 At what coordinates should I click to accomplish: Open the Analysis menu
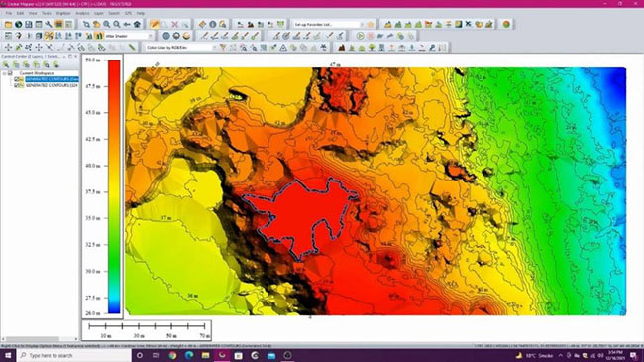point(82,13)
